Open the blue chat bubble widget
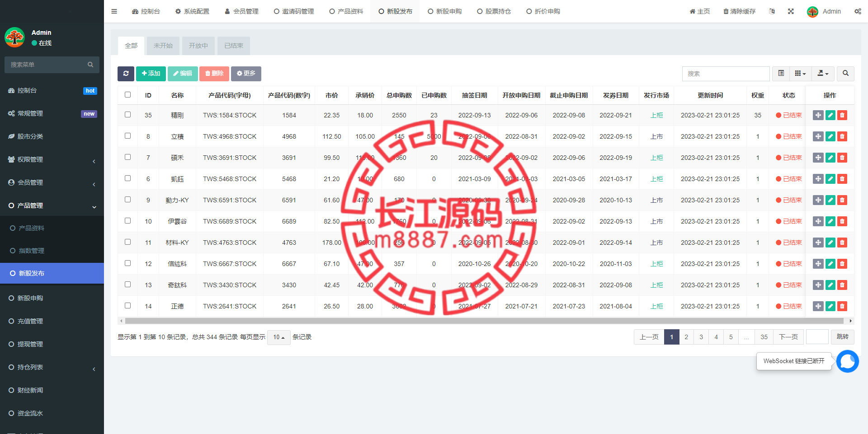Viewport: 868px width, 434px height. click(847, 361)
